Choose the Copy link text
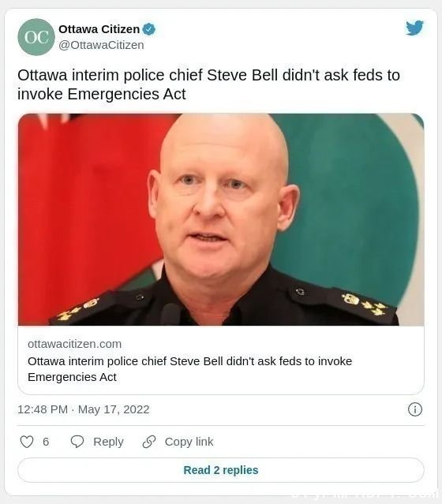The height and width of the screenshot is (504, 442). click(x=189, y=442)
